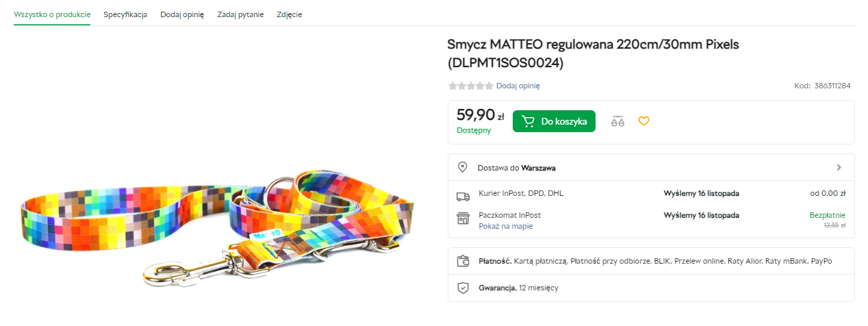Image resolution: width=868 pixels, height=326 pixels.
Task: Go to the Zdjęcie tab
Action: click(290, 14)
